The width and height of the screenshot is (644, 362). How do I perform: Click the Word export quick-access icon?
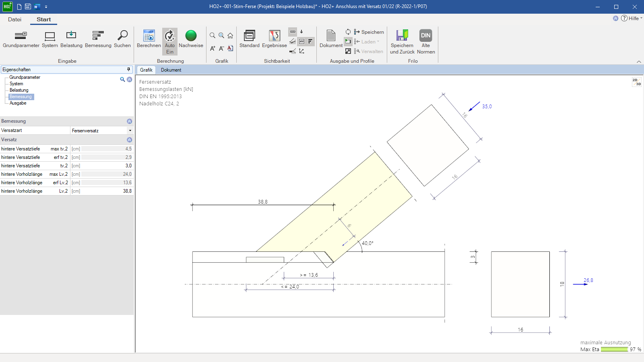[x=37, y=6]
